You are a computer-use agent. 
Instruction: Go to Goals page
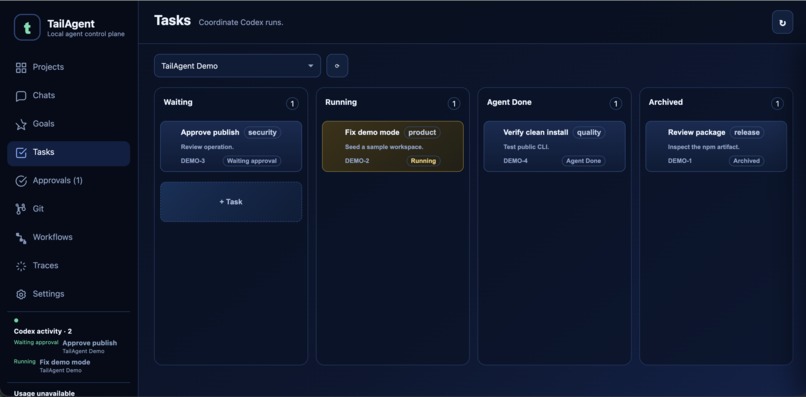(68, 124)
